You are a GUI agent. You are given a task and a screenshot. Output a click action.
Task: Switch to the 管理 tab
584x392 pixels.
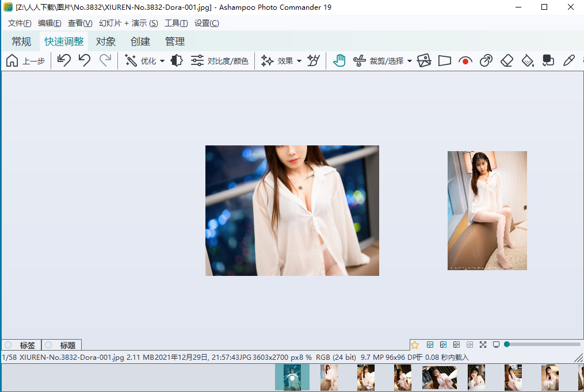[175, 41]
